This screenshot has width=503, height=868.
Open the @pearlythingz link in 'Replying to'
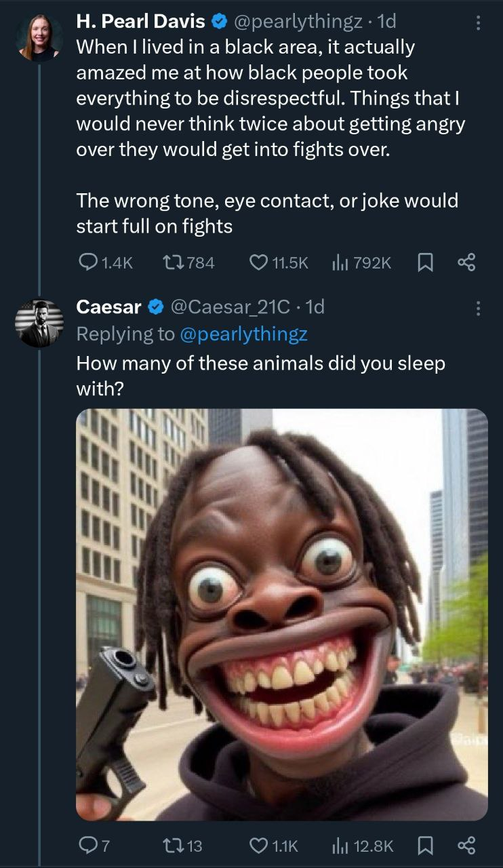[x=243, y=334]
